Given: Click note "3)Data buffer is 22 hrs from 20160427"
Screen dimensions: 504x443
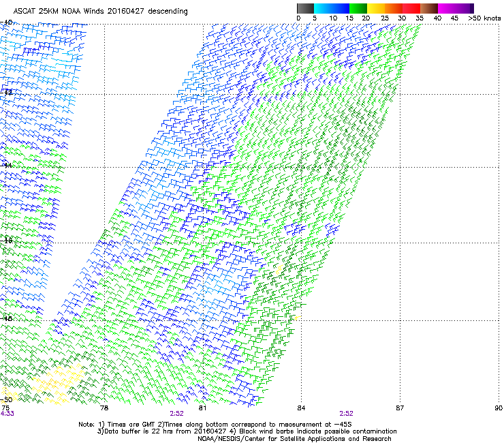Looking at the screenshot, I should click(x=161, y=431).
